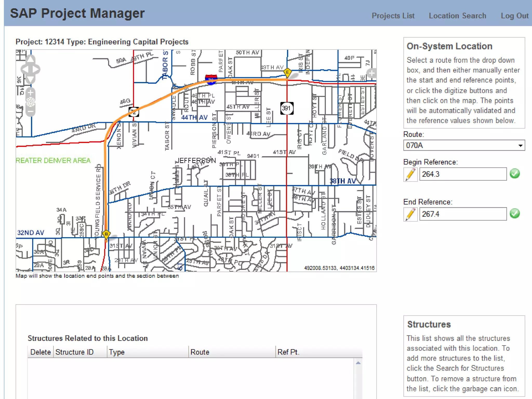
Task: Open the Projects List page
Action: pyautogui.click(x=393, y=16)
